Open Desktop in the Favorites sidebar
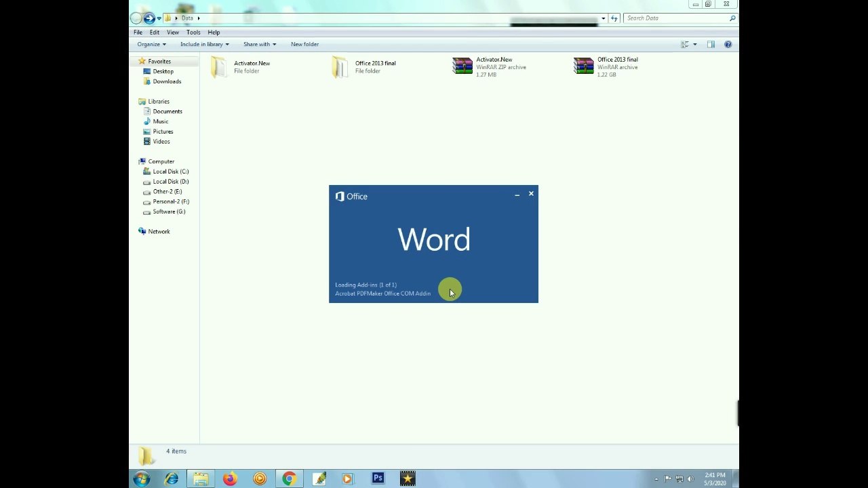868x488 pixels. tap(158, 71)
